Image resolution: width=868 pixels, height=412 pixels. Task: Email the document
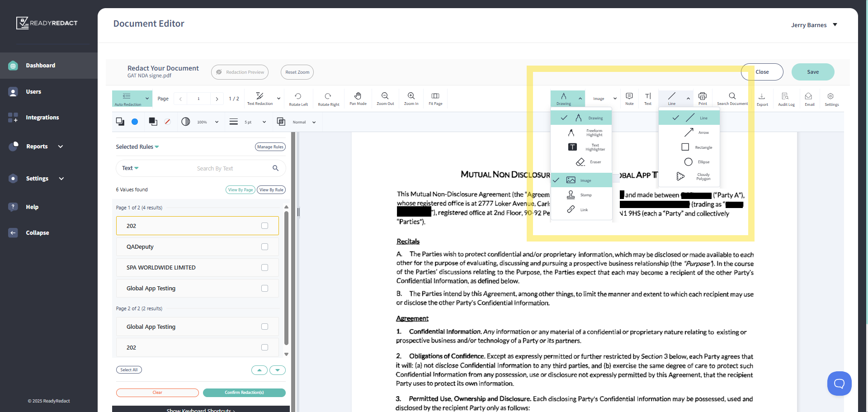tap(809, 99)
